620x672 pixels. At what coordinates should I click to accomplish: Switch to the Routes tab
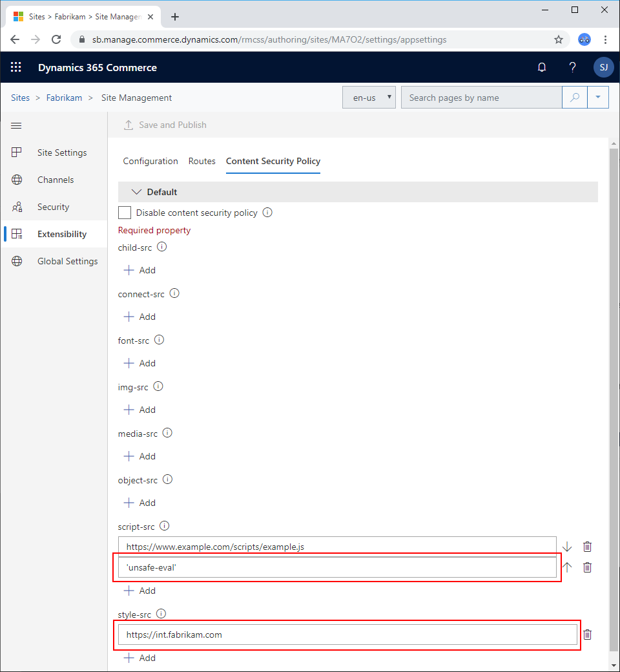coord(202,161)
